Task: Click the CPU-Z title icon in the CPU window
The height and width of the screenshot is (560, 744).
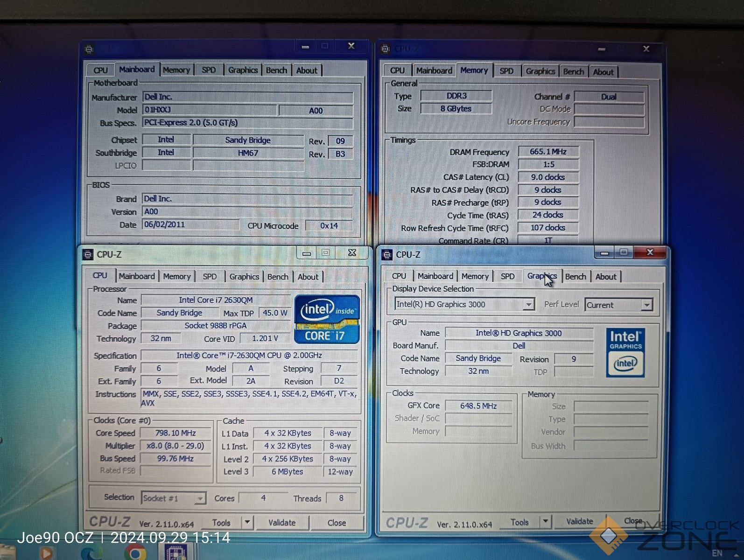Action: [x=88, y=254]
